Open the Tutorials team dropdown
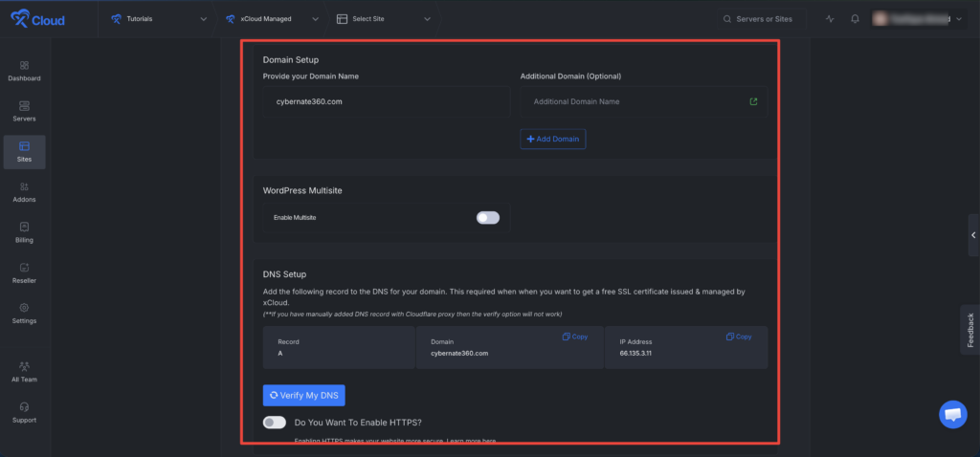This screenshot has width=980, height=457. (x=158, y=19)
